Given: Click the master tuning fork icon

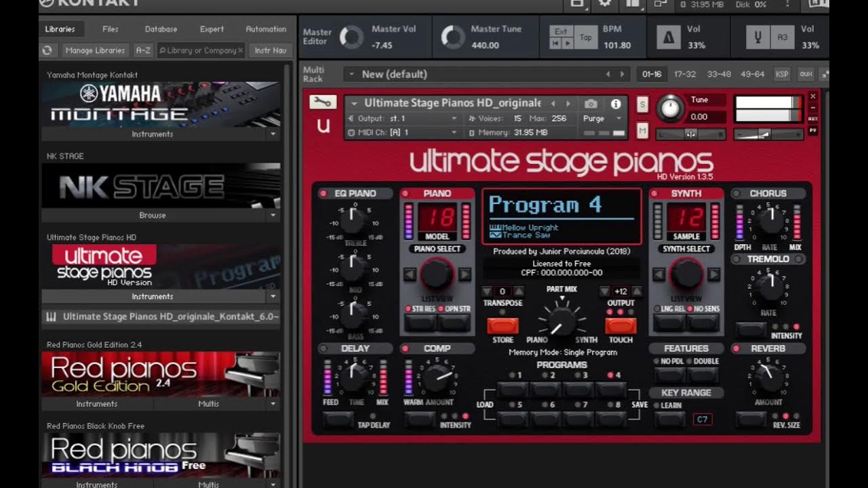Looking at the screenshot, I should coord(757,38).
